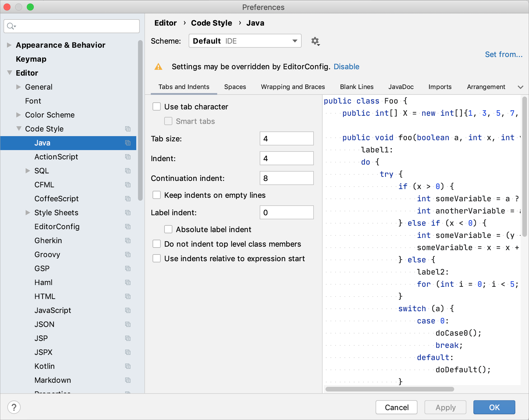Expand the Color Scheme node
529x420 pixels.
pyautogui.click(x=18, y=115)
